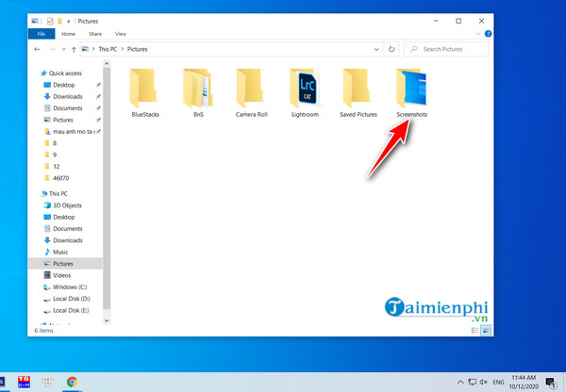The width and height of the screenshot is (566, 392).
Task: Open Explorer help question mark
Action: click(488, 34)
